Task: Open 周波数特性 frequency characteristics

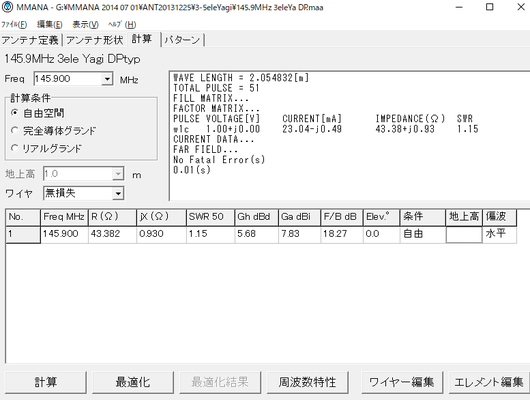Action: 307,382
